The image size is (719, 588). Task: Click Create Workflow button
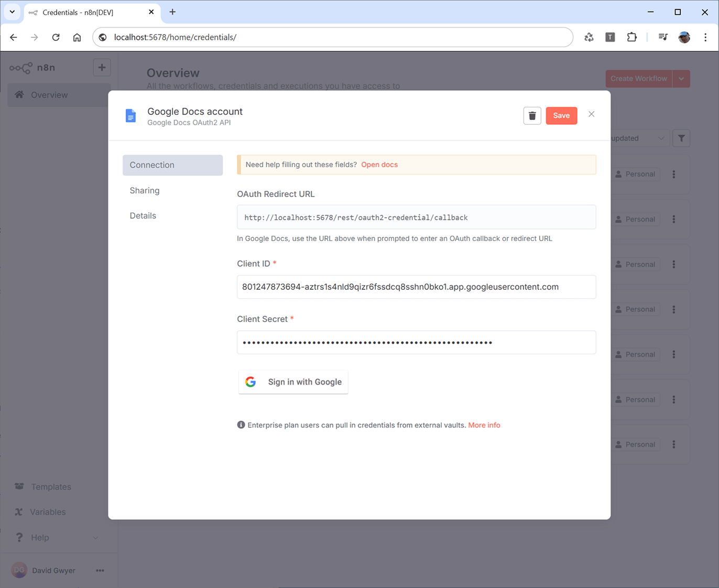639,79
